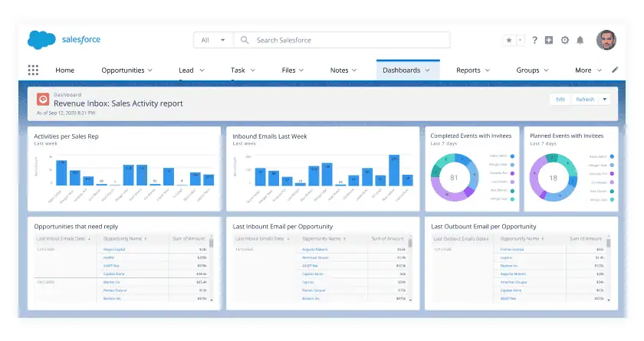Screen dimensions: 644x341
Task: Click the Search Salesforce input field
Action: tap(342, 40)
